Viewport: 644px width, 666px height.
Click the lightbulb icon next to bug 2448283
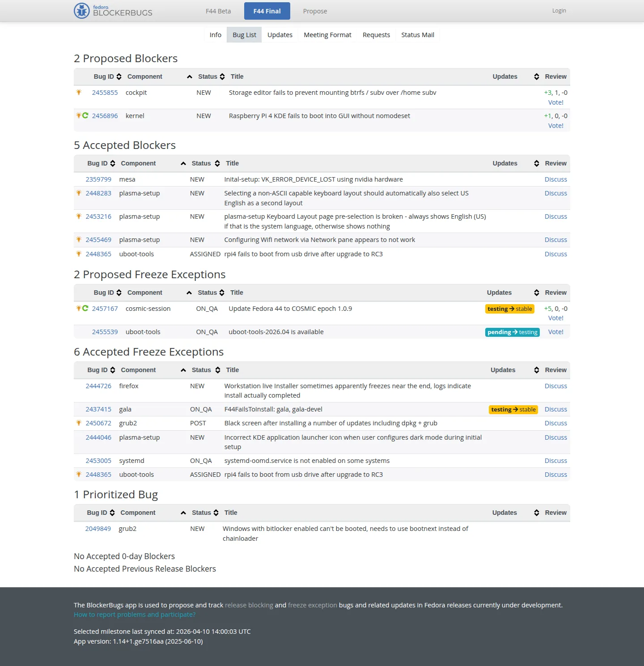click(79, 193)
